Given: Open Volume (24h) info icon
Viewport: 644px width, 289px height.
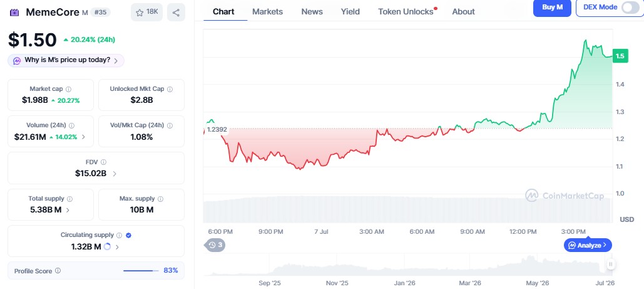Looking at the screenshot, I should (x=72, y=125).
